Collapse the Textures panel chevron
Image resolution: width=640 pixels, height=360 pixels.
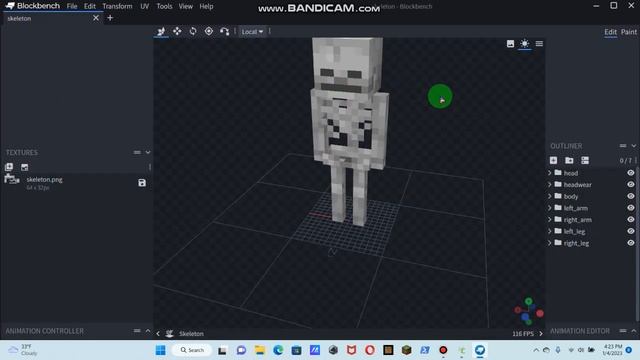point(148,152)
